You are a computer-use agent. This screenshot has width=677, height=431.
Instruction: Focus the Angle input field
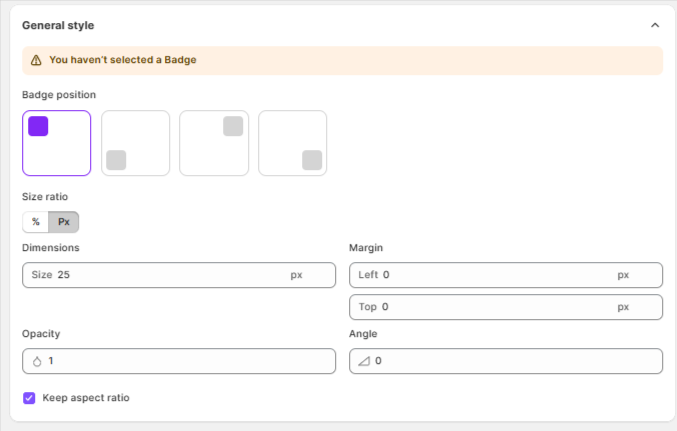click(506, 361)
